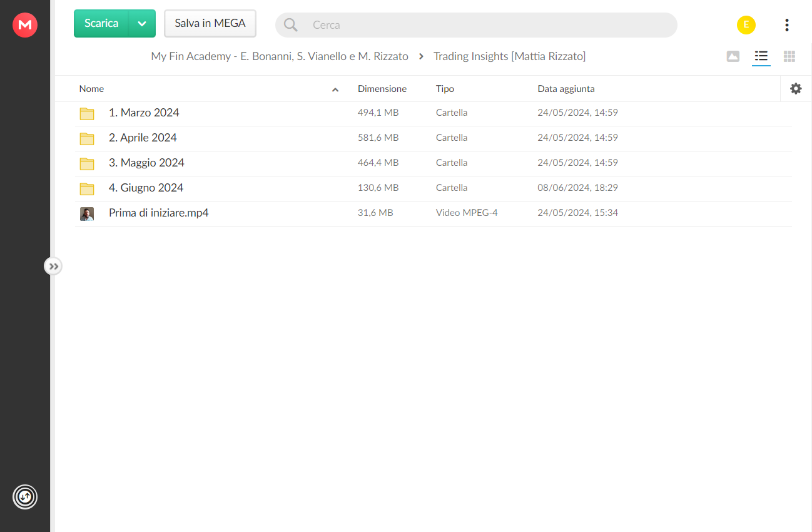This screenshot has height=532, width=812.
Task: Click the 31,6 MB size cell
Action: [375, 213]
